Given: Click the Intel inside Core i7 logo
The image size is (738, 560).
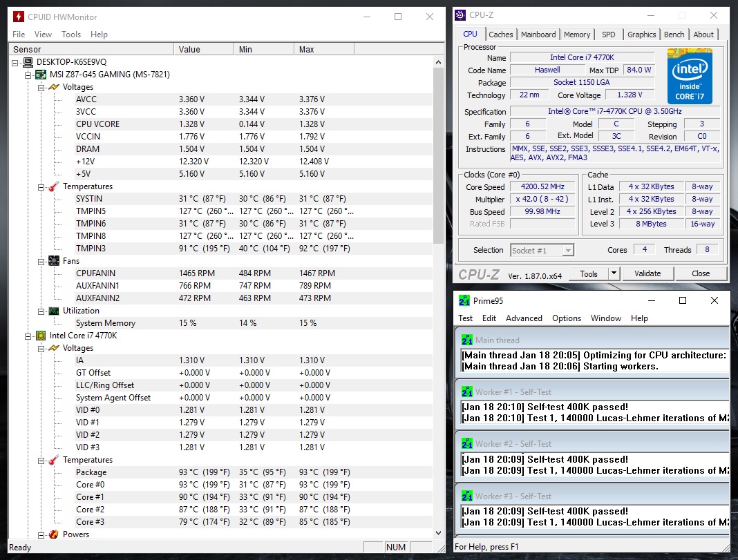Looking at the screenshot, I should pyautogui.click(x=690, y=77).
